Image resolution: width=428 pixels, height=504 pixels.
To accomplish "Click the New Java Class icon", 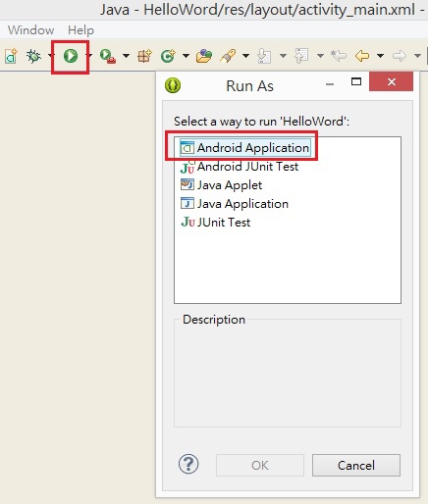I will [x=168, y=56].
